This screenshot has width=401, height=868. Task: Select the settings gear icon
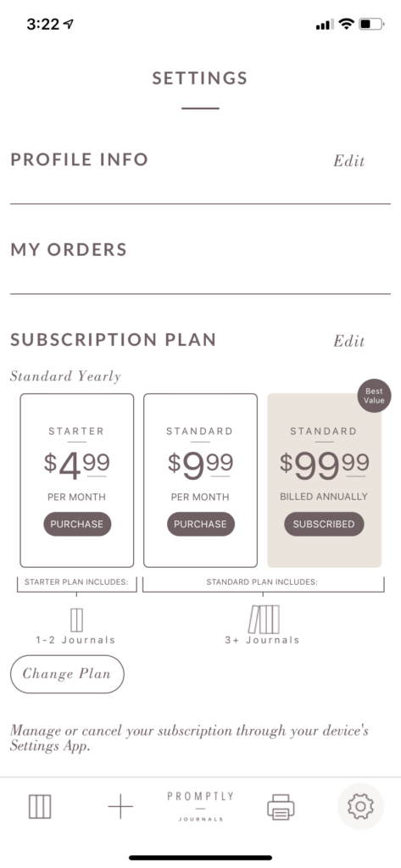coord(360,806)
